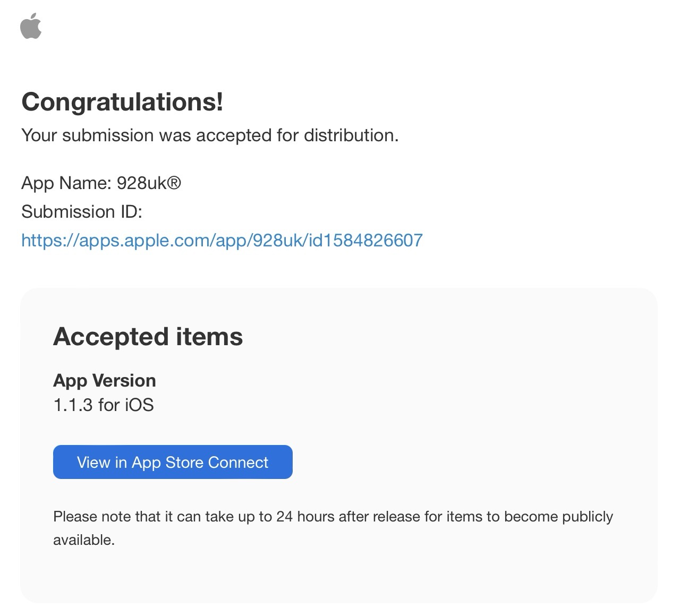The height and width of the screenshot is (616, 680).
Task: Click the word 'Connect' on the blue button
Action: [x=238, y=463]
